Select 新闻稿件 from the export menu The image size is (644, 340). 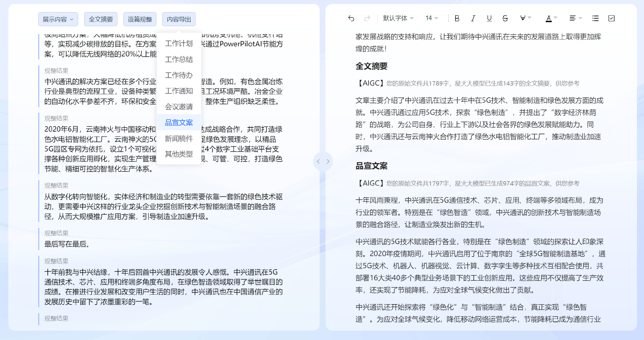(179, 139)
